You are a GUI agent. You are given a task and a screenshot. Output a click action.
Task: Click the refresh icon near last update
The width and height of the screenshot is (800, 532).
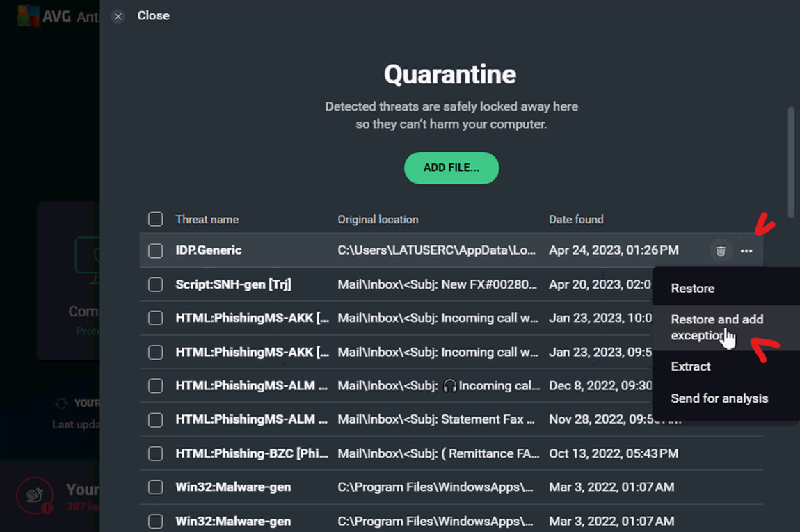(x=61, y=403)
